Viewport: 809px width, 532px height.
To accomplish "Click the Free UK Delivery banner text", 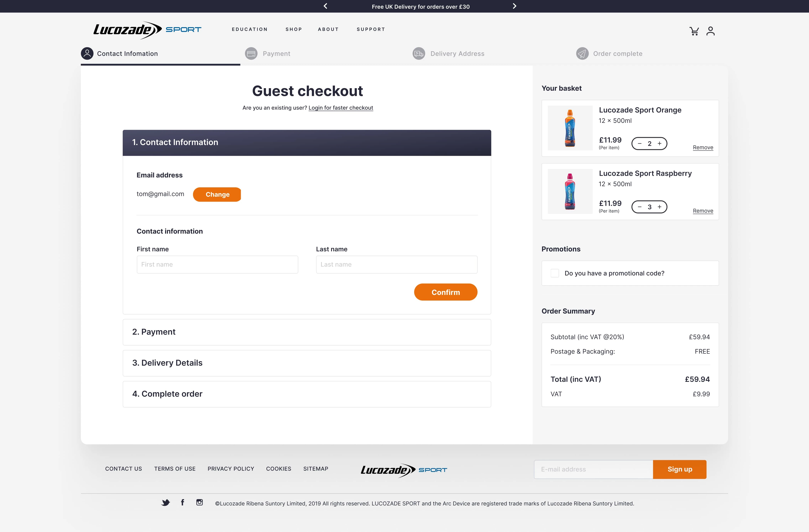I will (x=420, y=7).
